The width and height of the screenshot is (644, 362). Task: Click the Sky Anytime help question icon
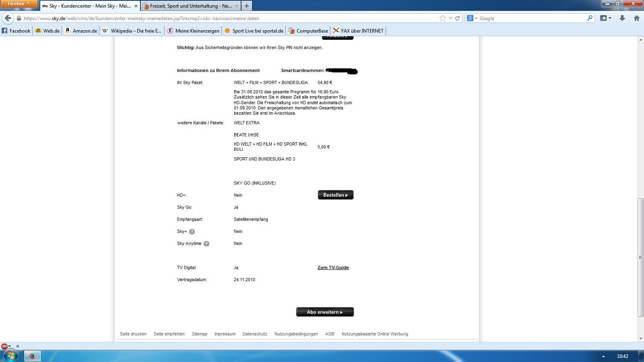pyautogui.click(x=206, y=244)
